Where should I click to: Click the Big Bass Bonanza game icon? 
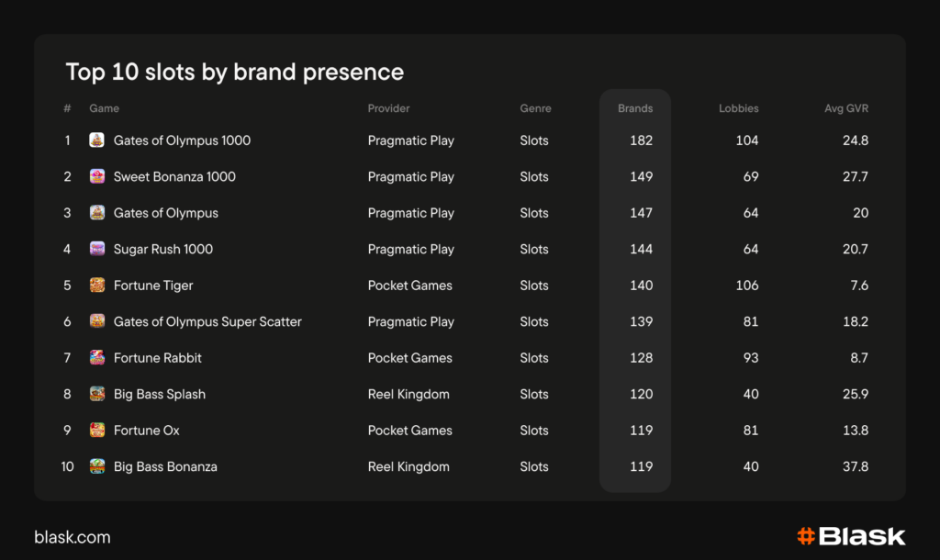(x=97, y=466)
